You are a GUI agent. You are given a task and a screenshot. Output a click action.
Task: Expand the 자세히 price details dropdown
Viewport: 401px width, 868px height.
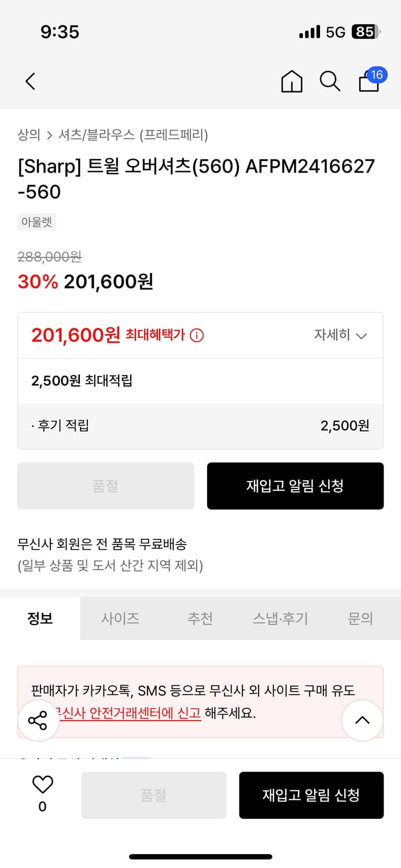[341, 336]
